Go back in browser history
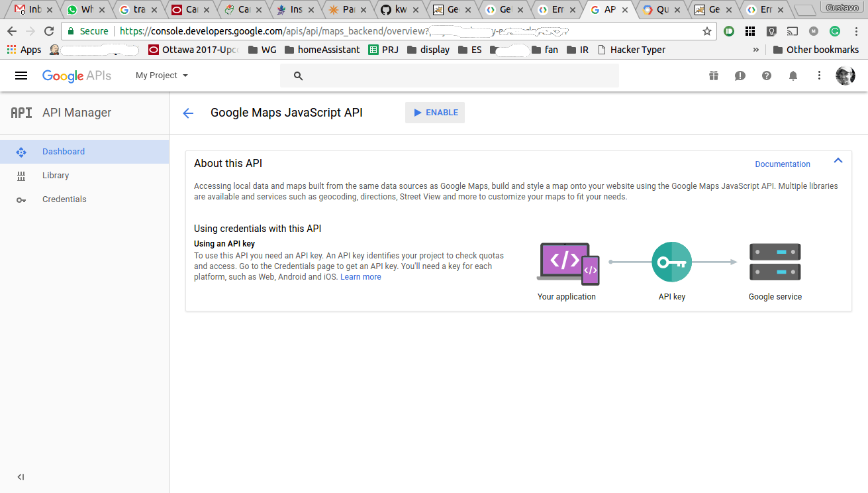 [12, 31]
